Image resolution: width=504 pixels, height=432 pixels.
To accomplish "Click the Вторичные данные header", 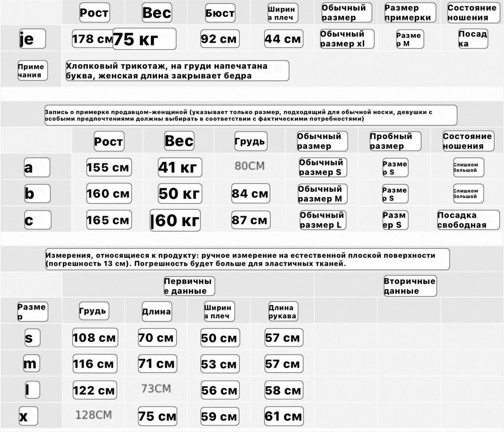I will point(410,286).
